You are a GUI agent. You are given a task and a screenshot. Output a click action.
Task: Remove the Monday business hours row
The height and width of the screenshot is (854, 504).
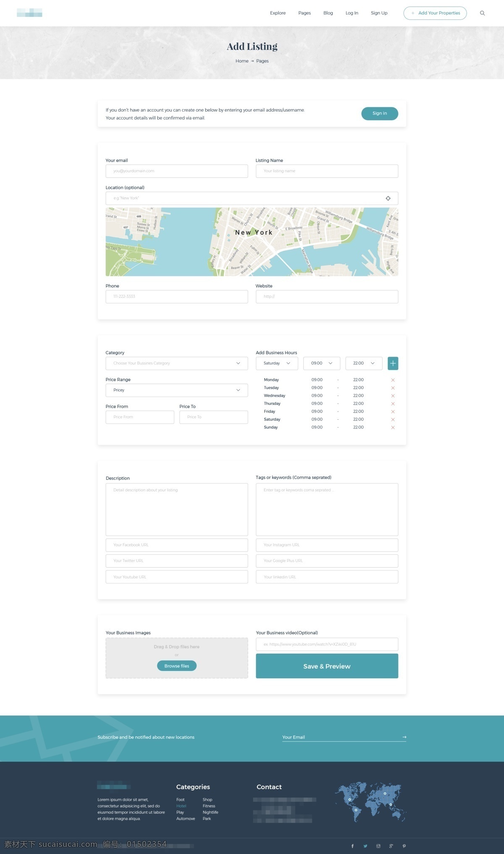tap(393, 380)
